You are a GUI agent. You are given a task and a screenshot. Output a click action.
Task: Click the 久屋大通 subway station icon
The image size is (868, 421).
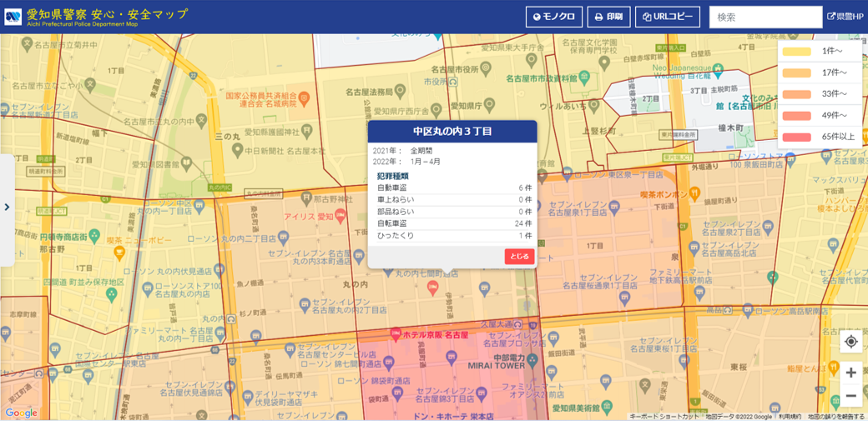[518, 323]
